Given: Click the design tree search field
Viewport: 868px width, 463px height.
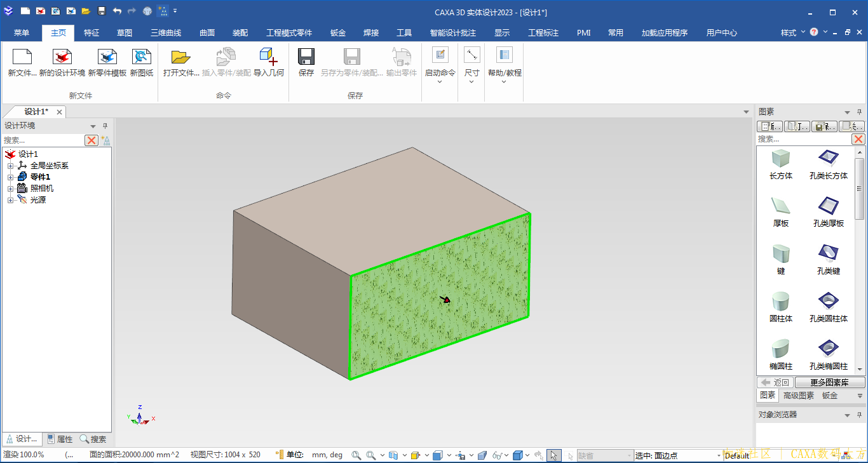Looking at the screenshot, I should click(43, 140).
